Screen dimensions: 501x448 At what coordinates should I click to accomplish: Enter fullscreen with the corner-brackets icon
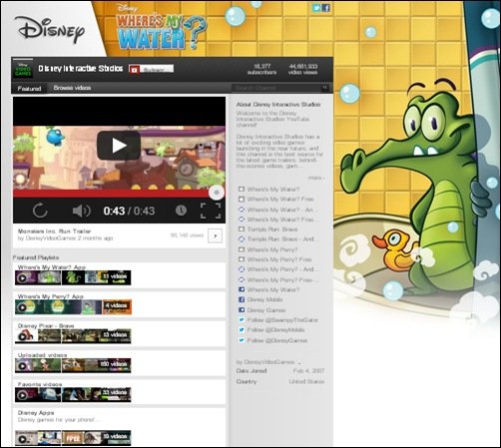pyautogui.click(x=211, y=211)
